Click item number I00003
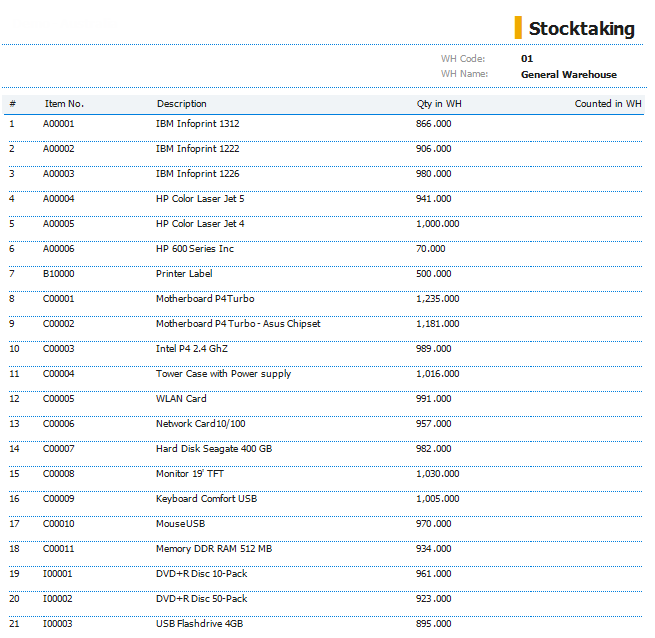The height and width of the screenshot is (638, 655). (x=58, y=624)
